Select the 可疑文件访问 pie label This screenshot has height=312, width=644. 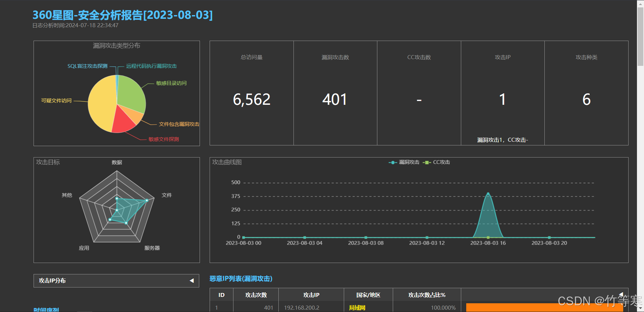(56, 100)
